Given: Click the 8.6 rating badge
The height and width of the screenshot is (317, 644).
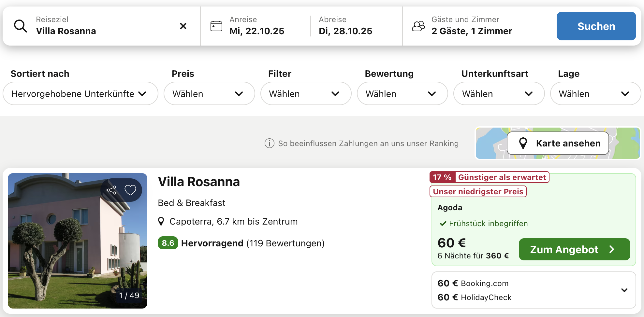Looking at the screenshot, I should 168,243.
